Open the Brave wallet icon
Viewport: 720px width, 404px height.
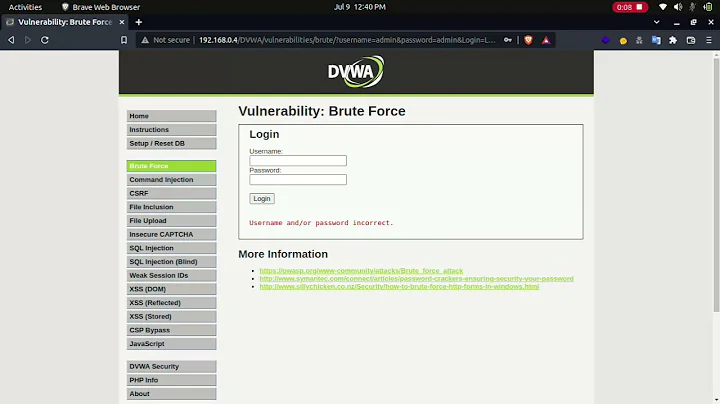pyautogui.click(x=691, y=40)
